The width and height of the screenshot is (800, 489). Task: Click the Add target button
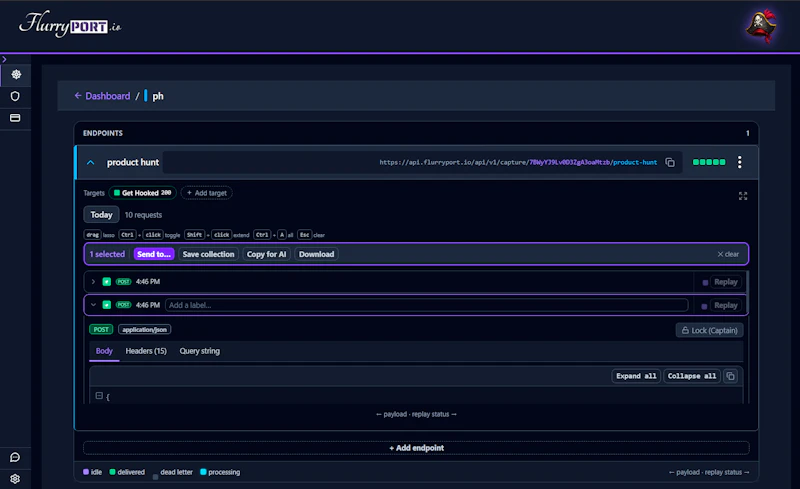click(207, 193)
